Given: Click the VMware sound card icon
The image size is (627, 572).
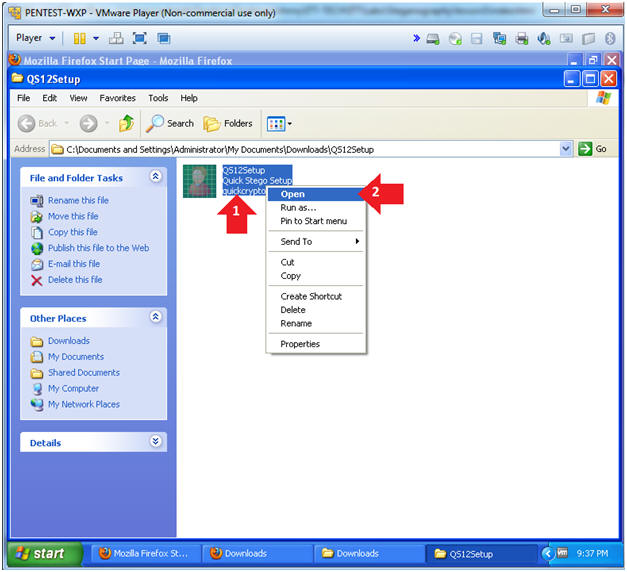Looking at the screenshot, I should [x=544, y=39].
